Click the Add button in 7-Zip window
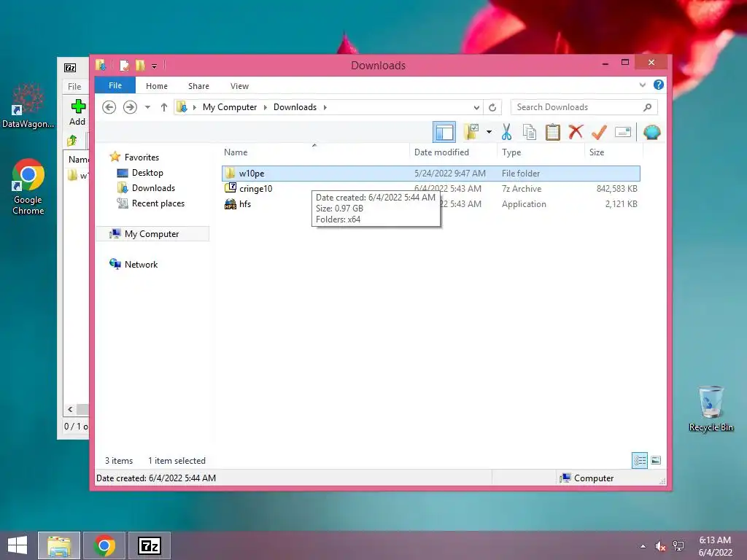The image size is (747, 560). click(x=77, y=112)
